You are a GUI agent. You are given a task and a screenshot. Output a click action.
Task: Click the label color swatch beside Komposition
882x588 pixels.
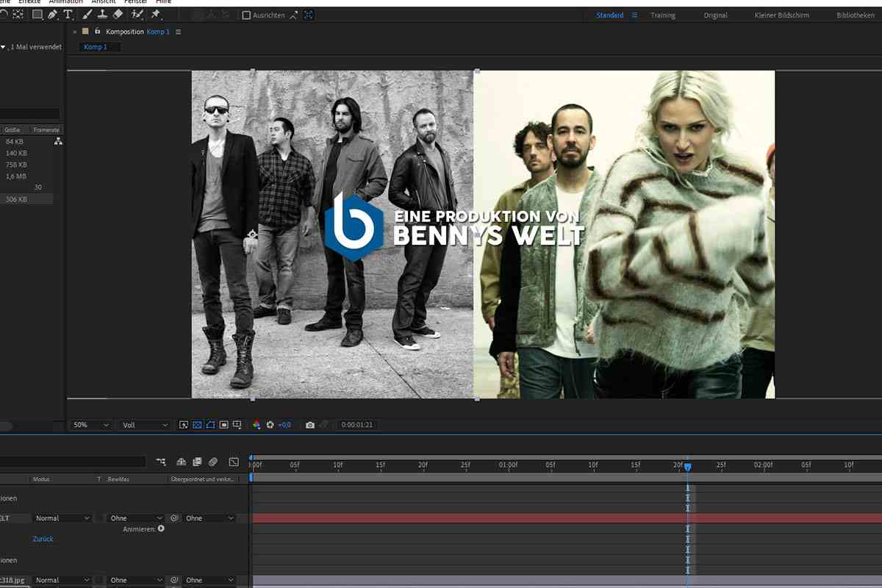coord(85,32)
